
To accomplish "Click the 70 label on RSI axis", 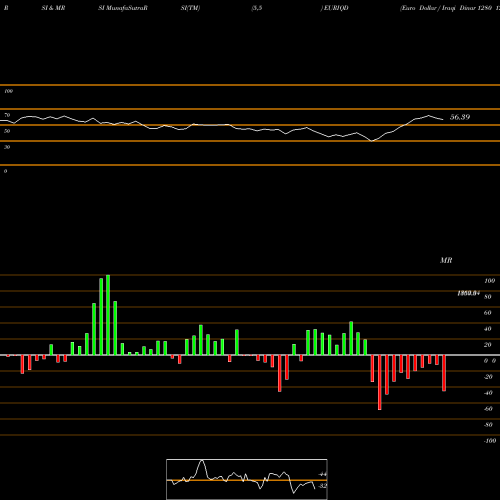I will pyautogui.click(x=7, y=115).
